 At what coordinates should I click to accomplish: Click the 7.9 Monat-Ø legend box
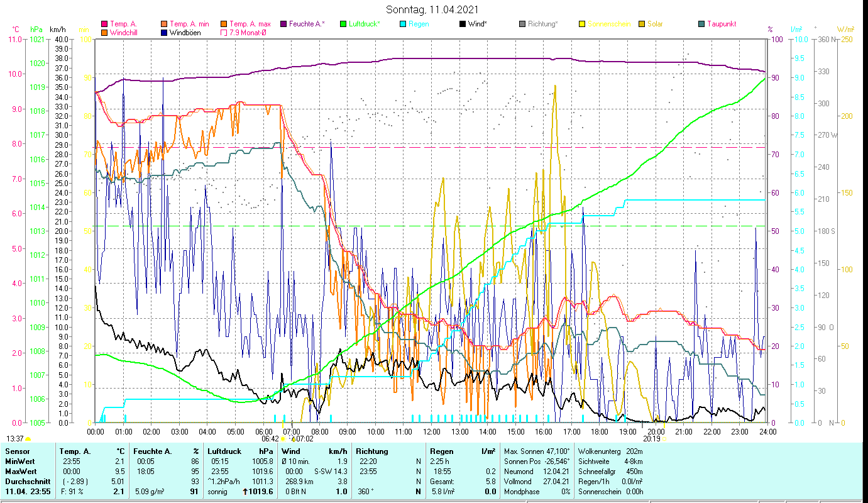tap(223, 32)
